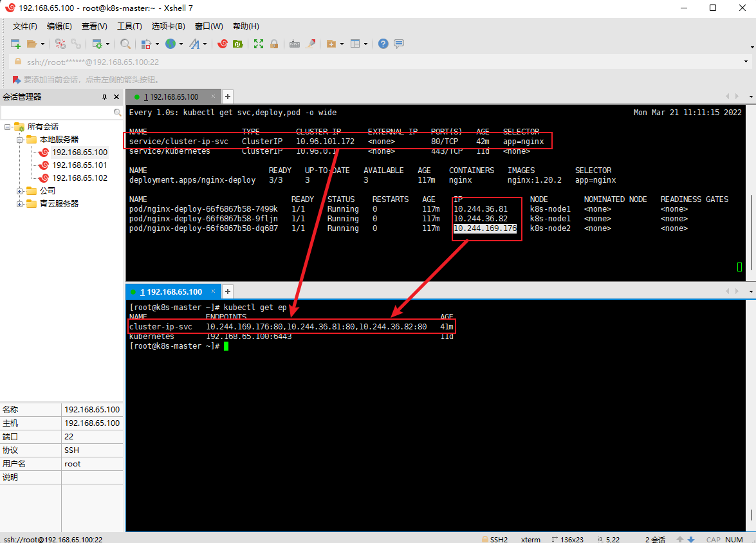
Task: Open the 查看(V) menu
Action: [94, 26]
